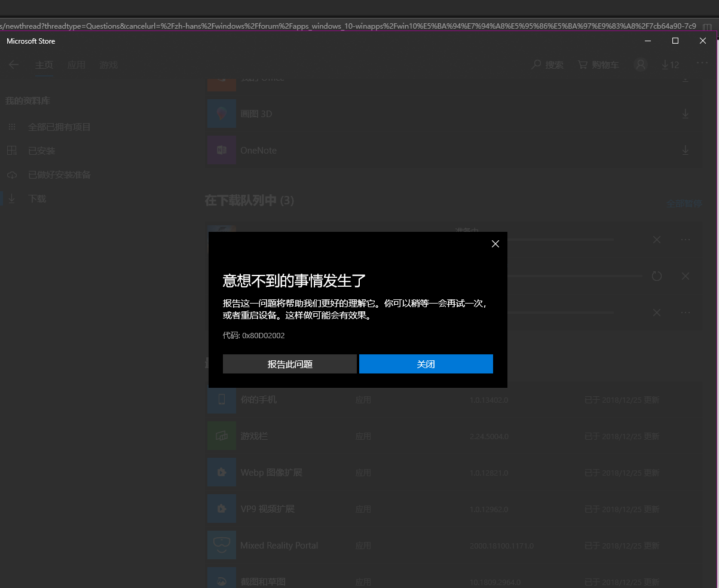Click the OneNote app name
Image resolution: width=719 pixels, height=588 pixels.
point(258,150)
